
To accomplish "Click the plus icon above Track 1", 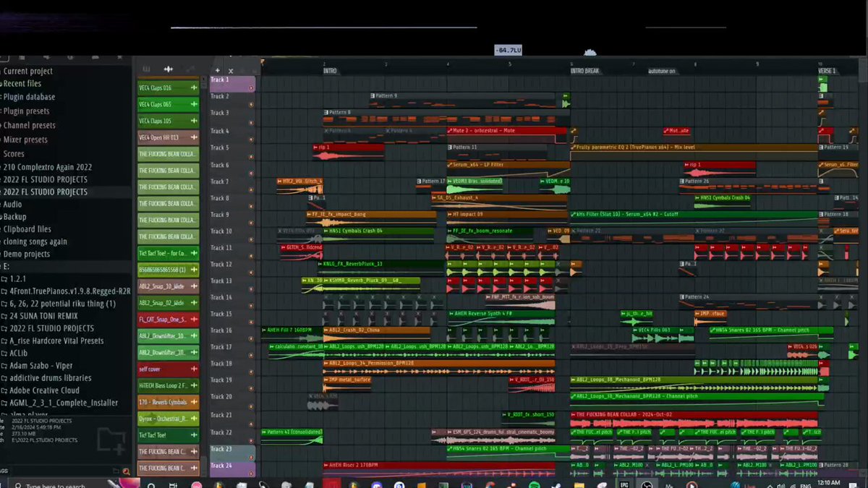I will coord(217,71).
